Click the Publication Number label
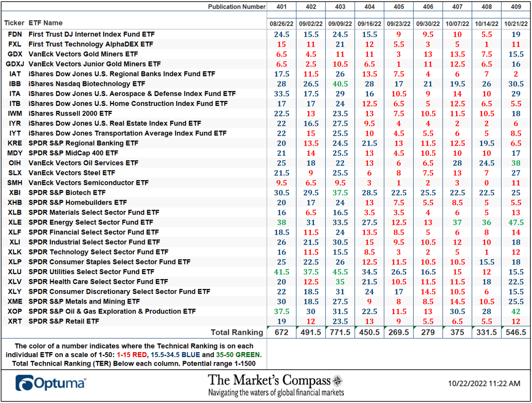Screen dimensions: 532x403 [237, 7]
